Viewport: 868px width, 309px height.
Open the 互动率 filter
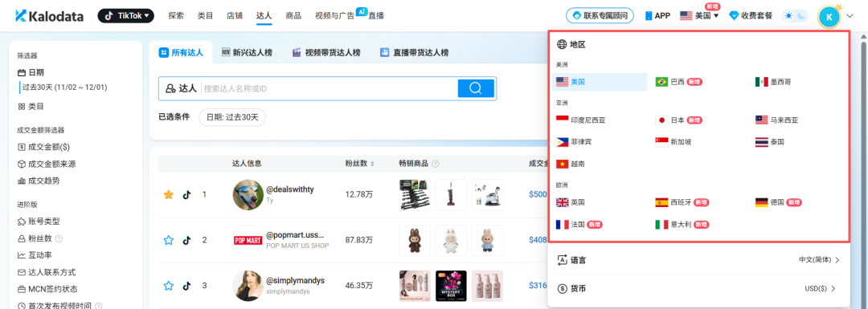point(35,255)
